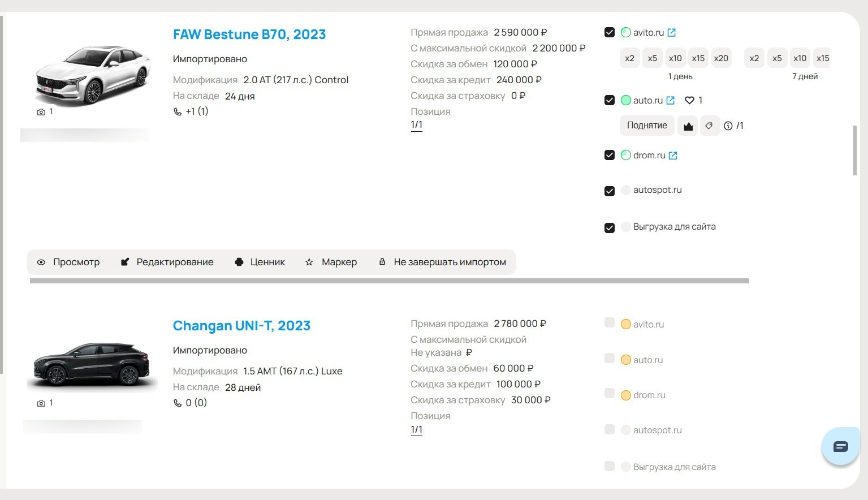Click the heart favorites icon by auto.ru
868x500 pixels.
[689, 100]
